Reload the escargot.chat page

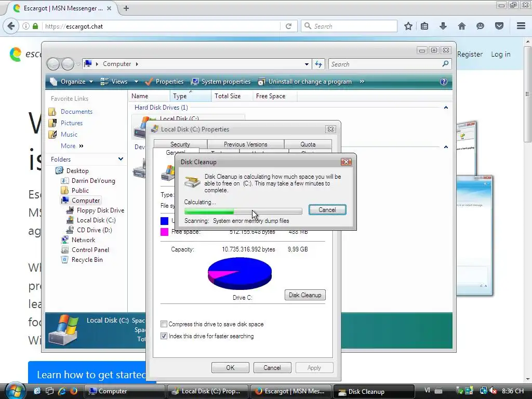click(288, 26)
